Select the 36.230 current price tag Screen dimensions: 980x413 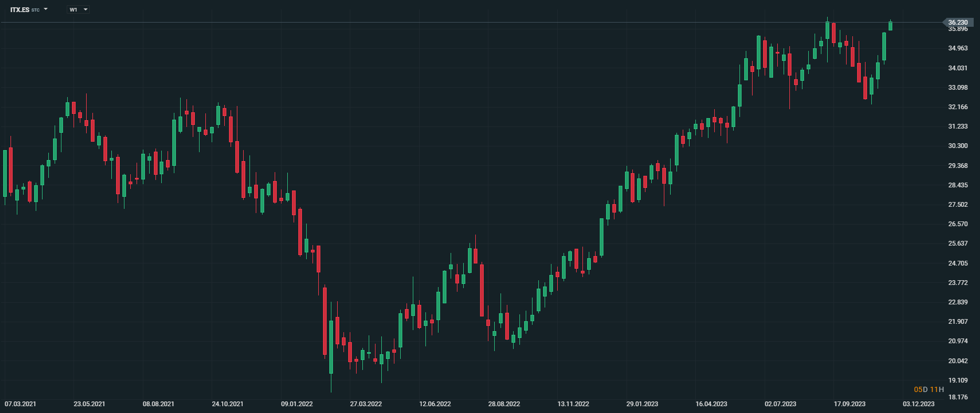tap(957, 23)
